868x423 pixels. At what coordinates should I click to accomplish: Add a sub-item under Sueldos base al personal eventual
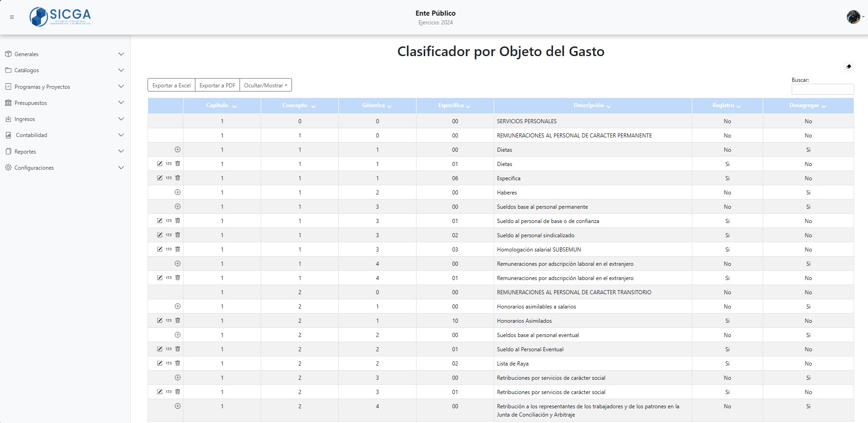click(x=177, y=335)
